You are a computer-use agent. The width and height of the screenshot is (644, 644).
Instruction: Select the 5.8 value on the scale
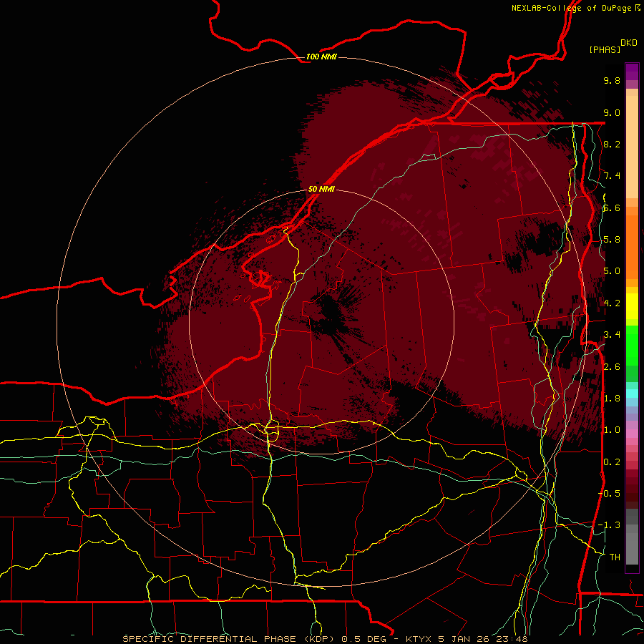[x=612, y=239]
